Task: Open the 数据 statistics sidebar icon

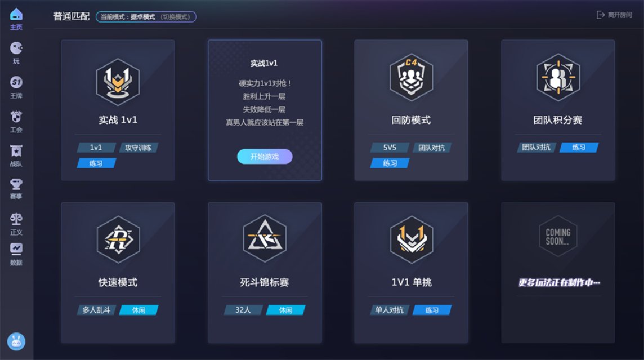Action: tap(16, 254)
